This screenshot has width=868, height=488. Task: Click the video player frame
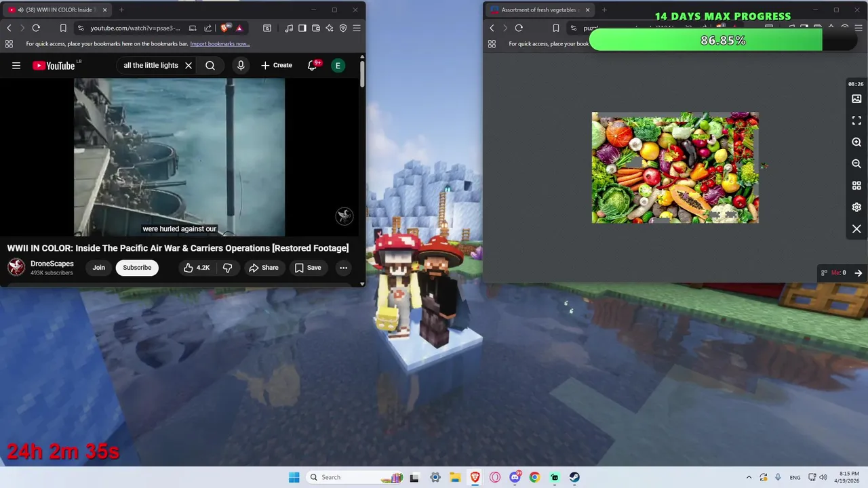click(x=179, y=157)
